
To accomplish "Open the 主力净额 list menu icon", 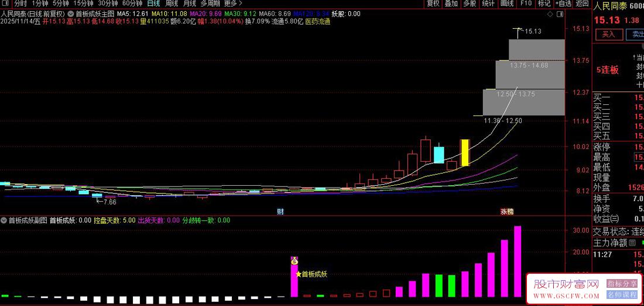I will pyautogui.click(x=632, y=243).
